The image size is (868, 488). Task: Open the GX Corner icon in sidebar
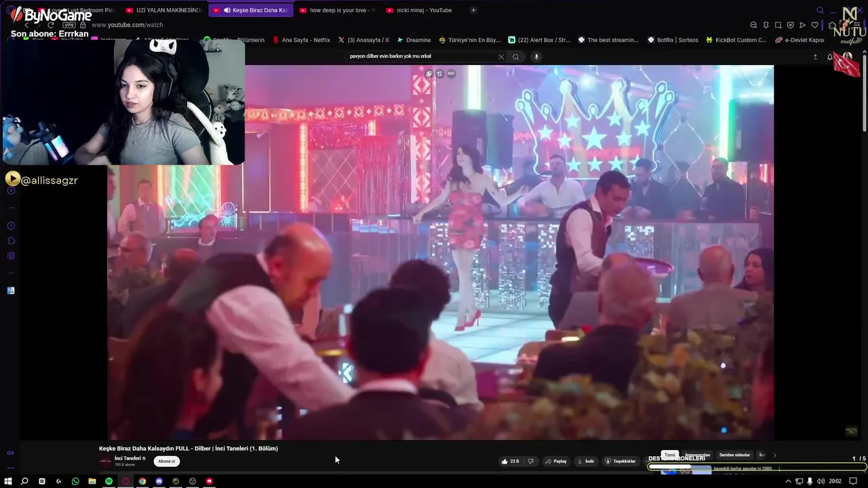[x=10, y=453]
